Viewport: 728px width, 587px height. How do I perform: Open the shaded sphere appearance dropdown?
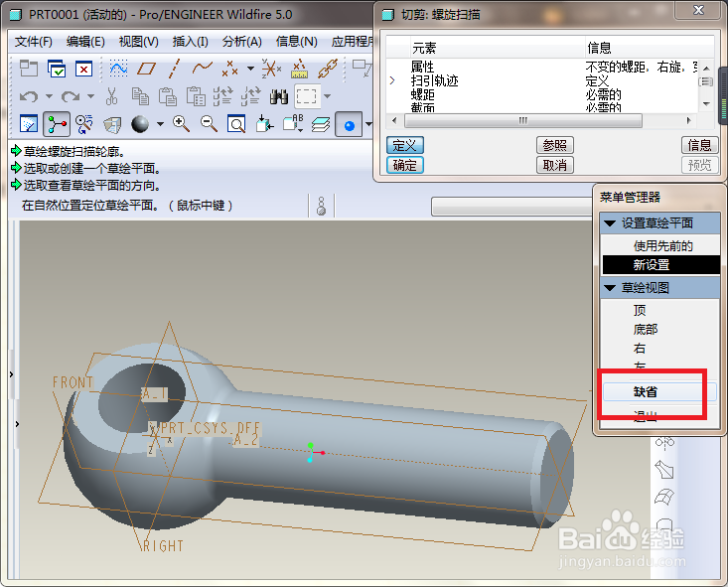point(160,124)
